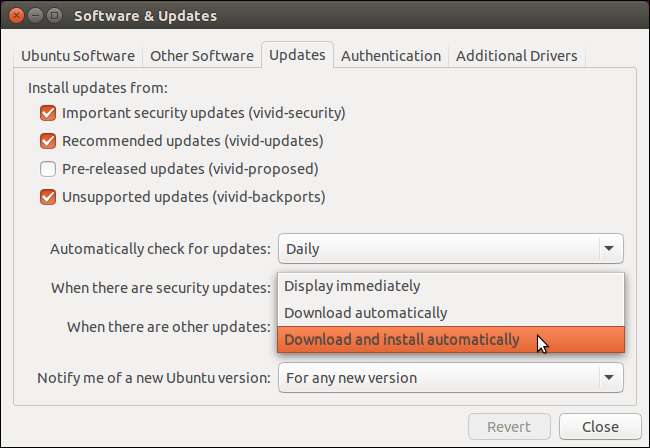Toggle Important security updates checkbox
The height and width of the screenshot is (448, 650).
click(48, 114)
